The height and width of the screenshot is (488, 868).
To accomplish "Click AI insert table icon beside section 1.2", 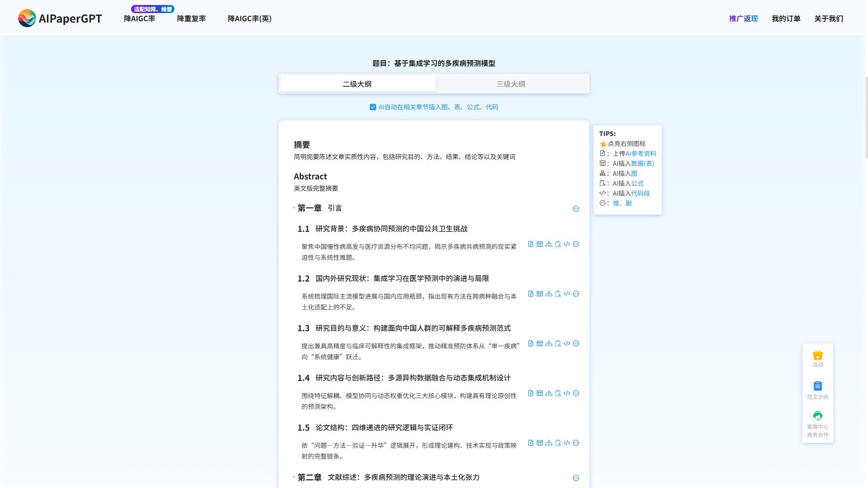I will pyautogui.click(x=540, y=294).
